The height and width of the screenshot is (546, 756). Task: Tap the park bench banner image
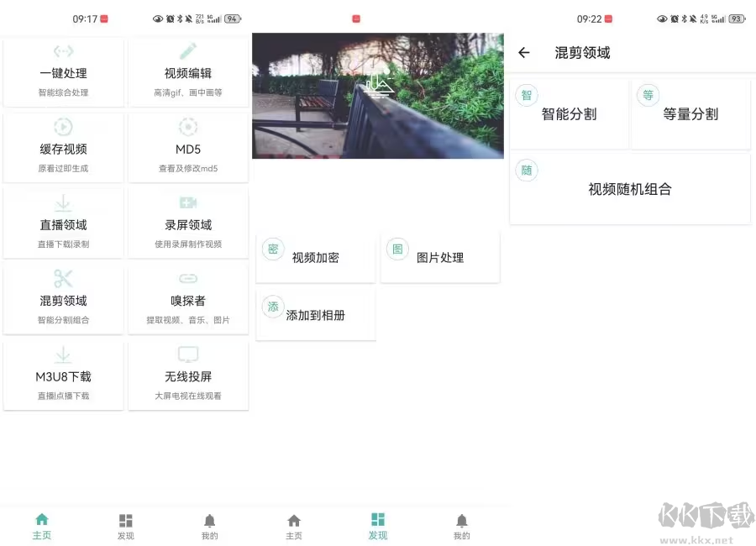click(x=378, y=96)
